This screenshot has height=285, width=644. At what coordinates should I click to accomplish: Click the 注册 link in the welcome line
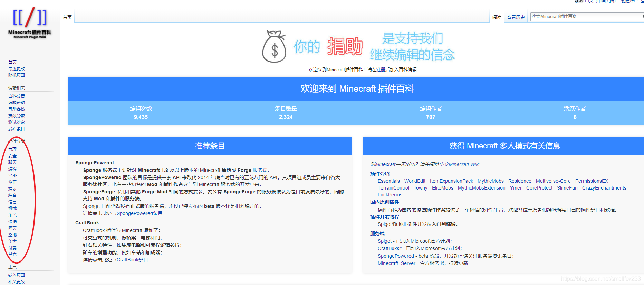[381, 70]
